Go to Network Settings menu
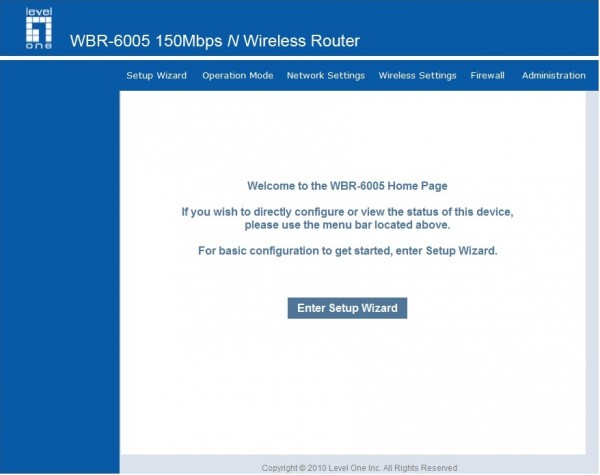The image size is (600, 475). pos(326,75)
